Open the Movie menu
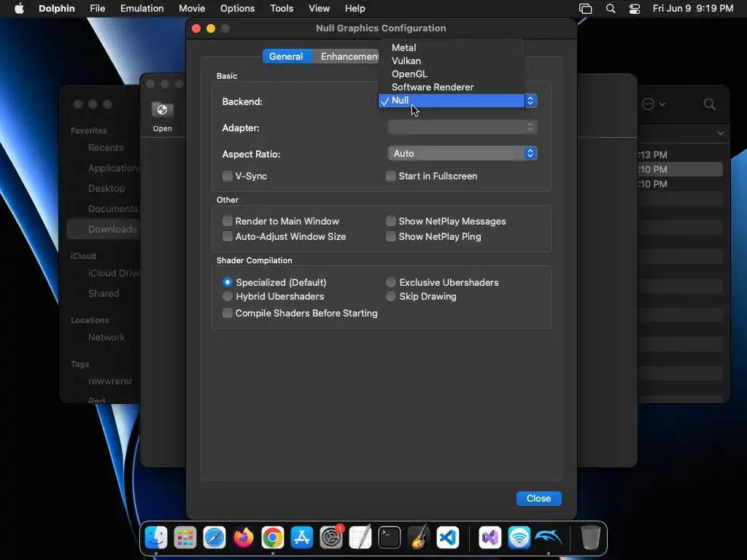This screenshot has width=747, height=560. [x=192, y=9]
